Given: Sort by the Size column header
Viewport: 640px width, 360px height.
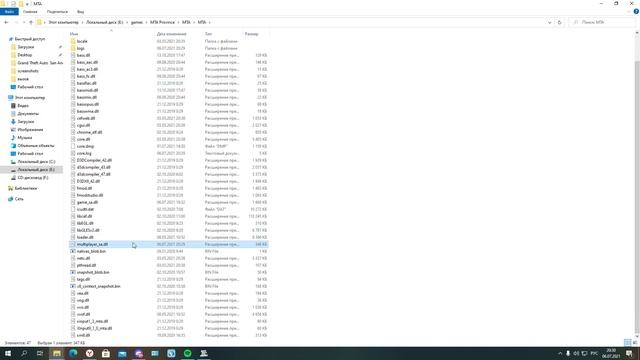Looking at the screenshot, I should [x=252, y=34].
